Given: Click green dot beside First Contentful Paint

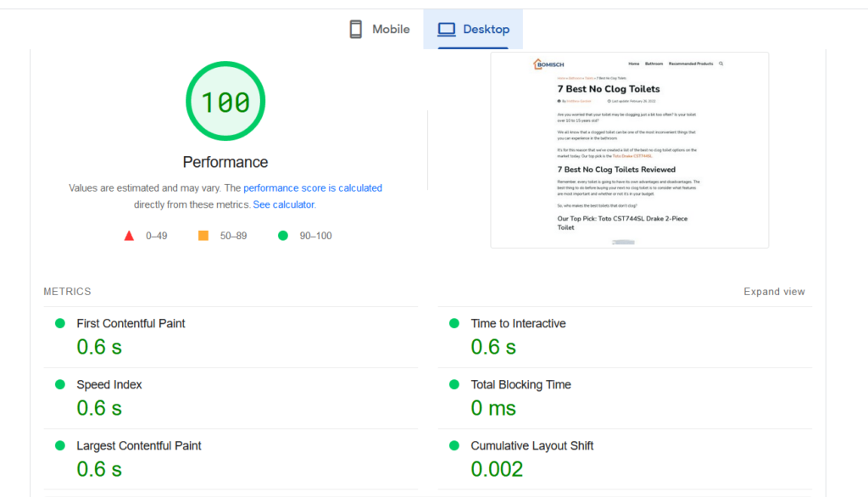Looking at the screenshot, I should (60, 323).
